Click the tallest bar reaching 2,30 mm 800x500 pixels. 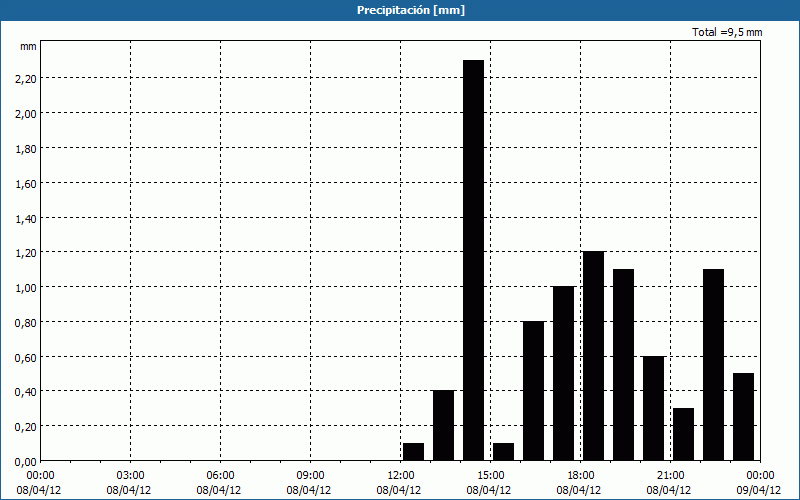pyautogui.click(x=473, y=260)
